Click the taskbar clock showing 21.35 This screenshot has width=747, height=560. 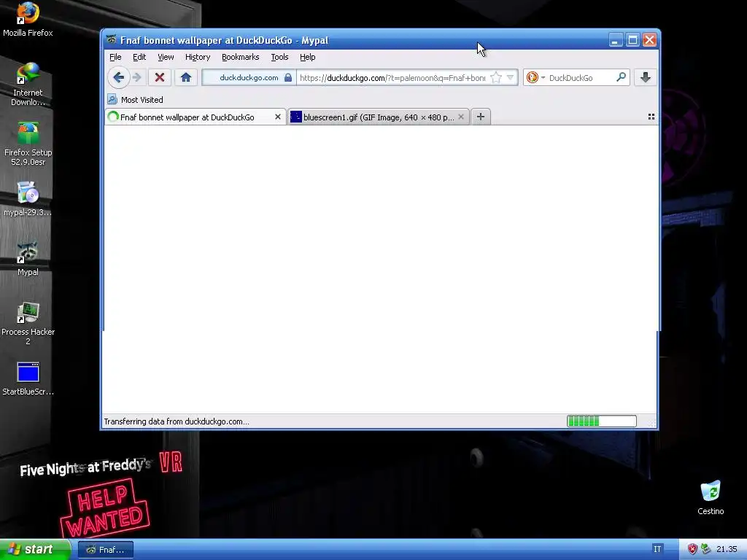[727, 549]
